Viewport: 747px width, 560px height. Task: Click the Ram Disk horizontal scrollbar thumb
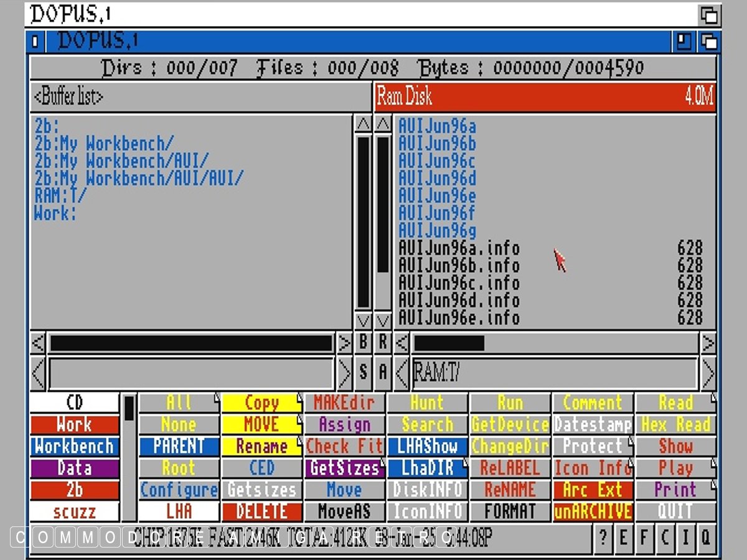[x=448, y=343]
